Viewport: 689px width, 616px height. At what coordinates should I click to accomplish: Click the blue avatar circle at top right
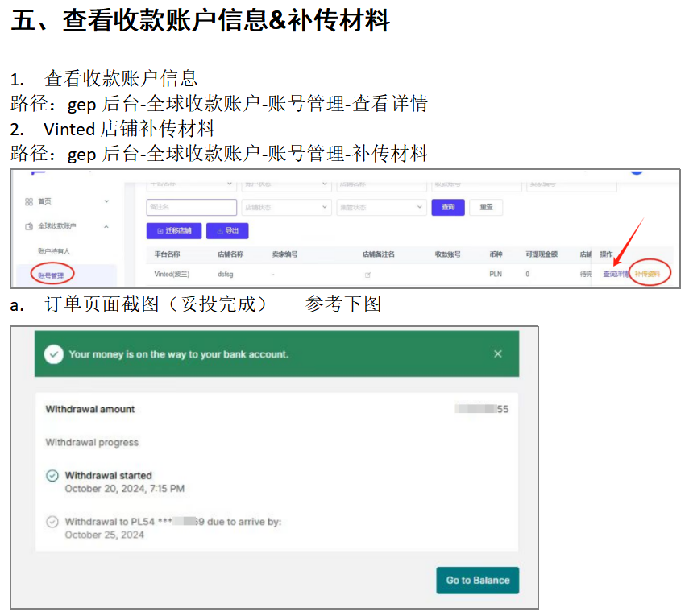[637, 170]
